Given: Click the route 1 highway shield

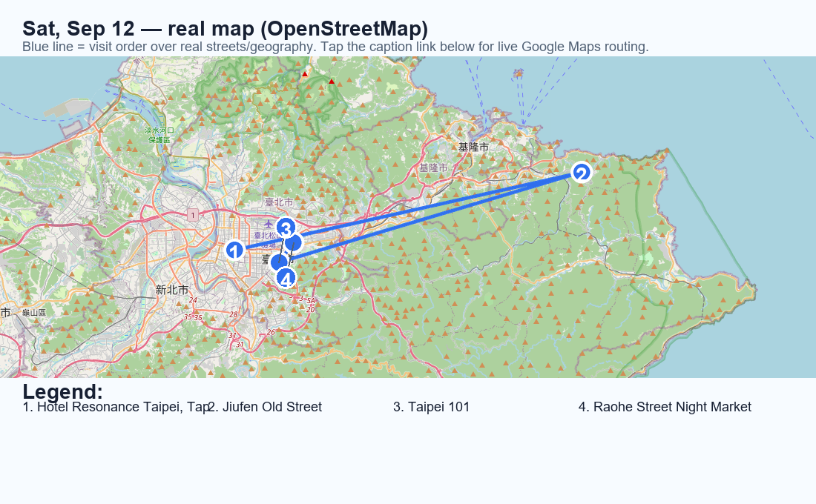Looking at the screenshot, I should click(x=193, y=215).
